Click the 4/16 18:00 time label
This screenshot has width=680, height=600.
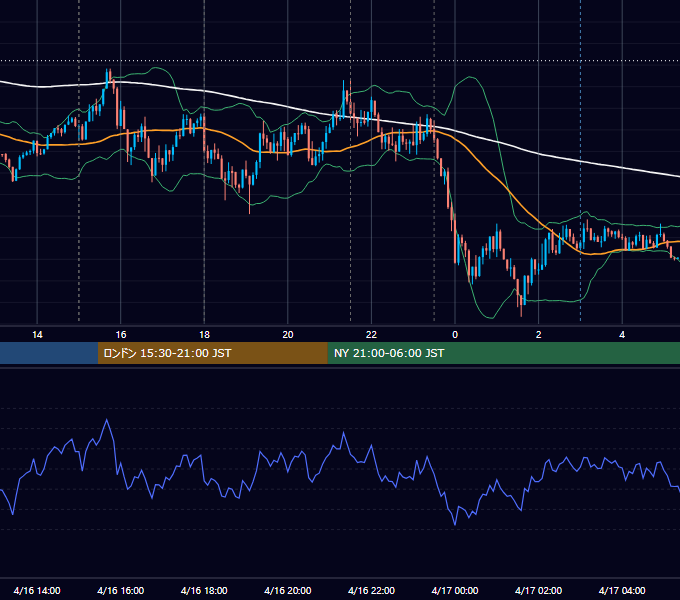204,590
